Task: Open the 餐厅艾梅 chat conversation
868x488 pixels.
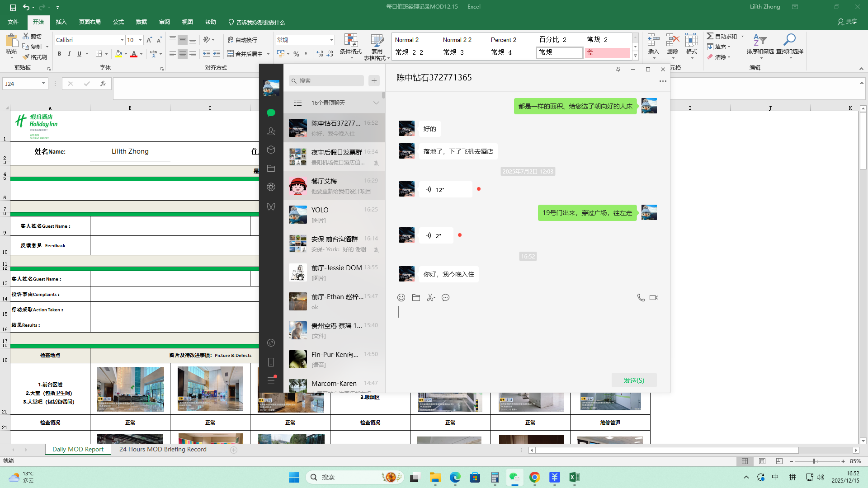Action: click(335, 186)
